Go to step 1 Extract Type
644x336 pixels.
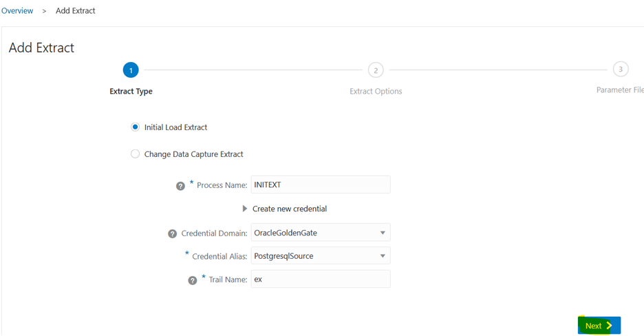coord(131,70)
